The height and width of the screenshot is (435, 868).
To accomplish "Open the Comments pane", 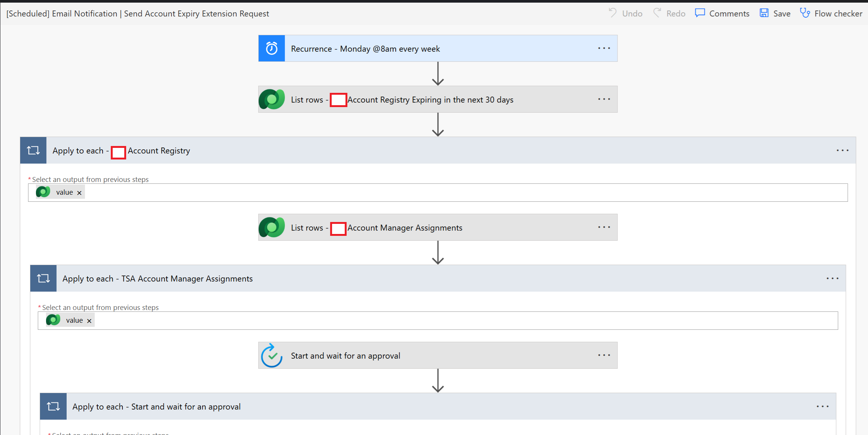I will (x=722, y=13).
